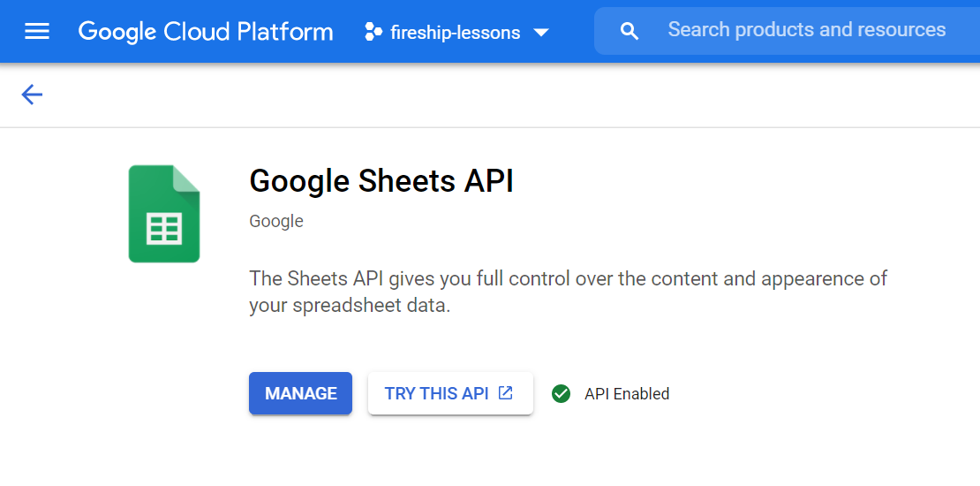Image resolution: width=980 pixels, height=486 pixels.
Task: Open the fireship-lessons project selector
Action: (x=456, y=33)
